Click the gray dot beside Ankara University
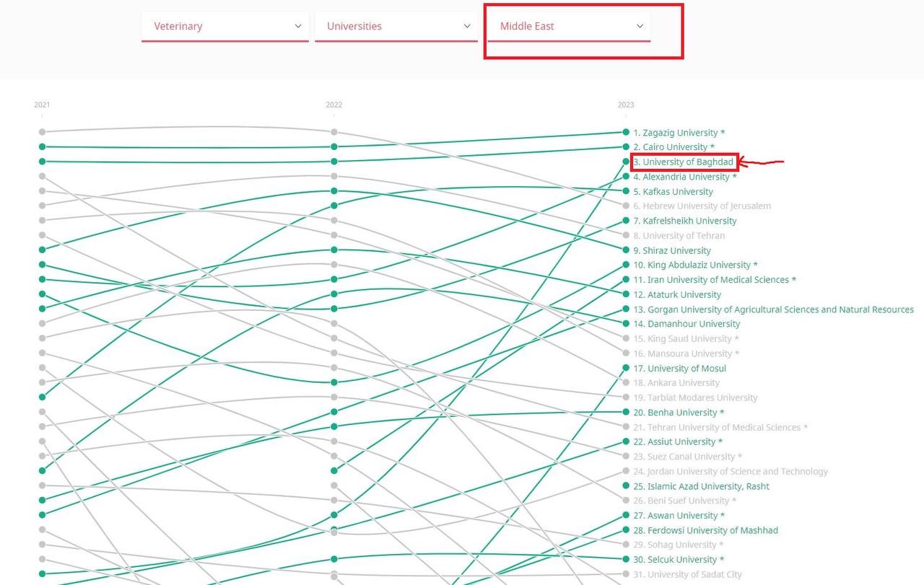The image size is (924, 585). (626, 383)
